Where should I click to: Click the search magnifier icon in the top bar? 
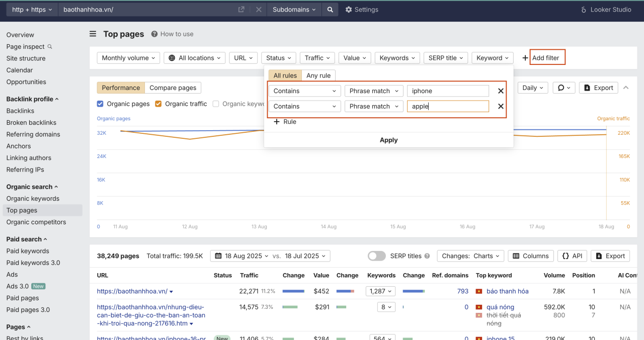pyautogui.click(x=330, y=10)
